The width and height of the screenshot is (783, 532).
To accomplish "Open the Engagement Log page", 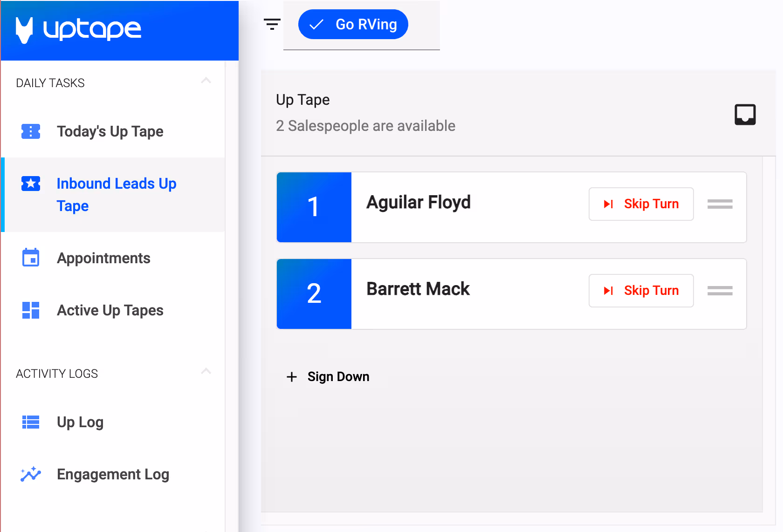I will click(113, 474).
